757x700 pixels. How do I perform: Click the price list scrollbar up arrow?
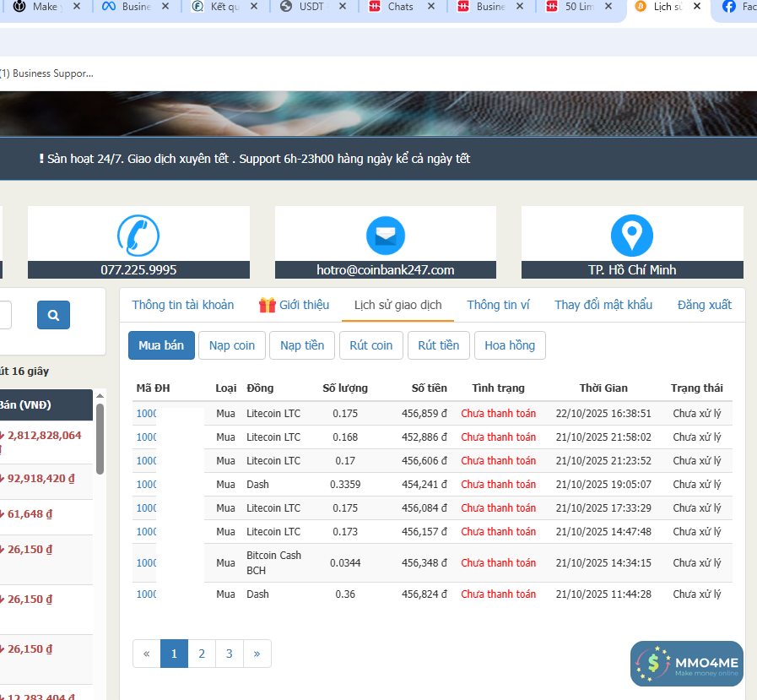click(100, 395)
